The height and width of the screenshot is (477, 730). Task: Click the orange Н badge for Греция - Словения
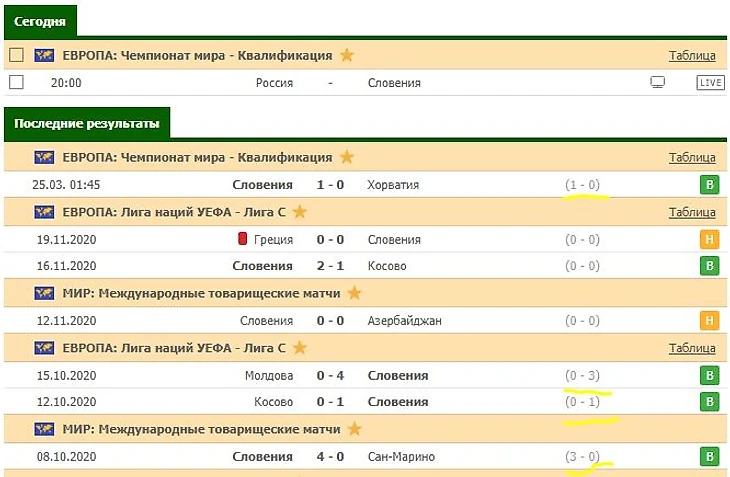coord(709,240)
